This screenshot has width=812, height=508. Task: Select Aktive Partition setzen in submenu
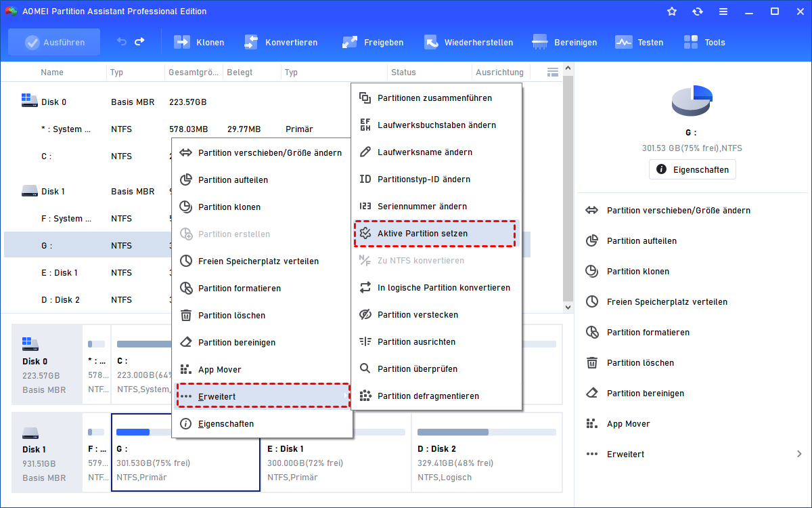click(436, 234)
